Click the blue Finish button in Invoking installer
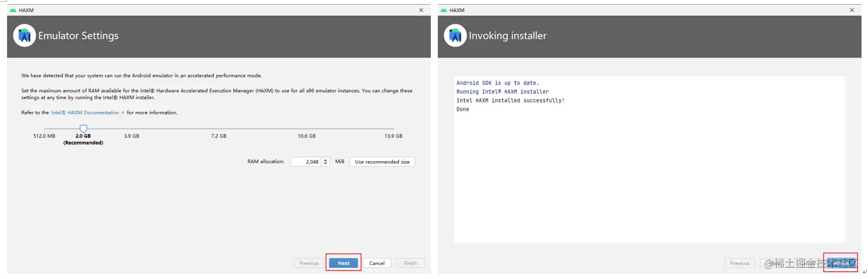The width and height of the screenshot is (868, 279). (841, 263)
